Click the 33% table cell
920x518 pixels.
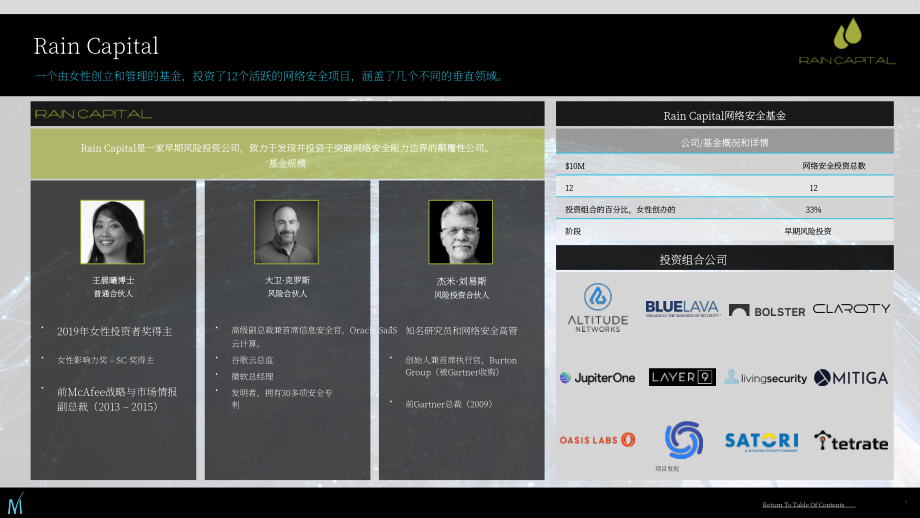tap(813, 209)
